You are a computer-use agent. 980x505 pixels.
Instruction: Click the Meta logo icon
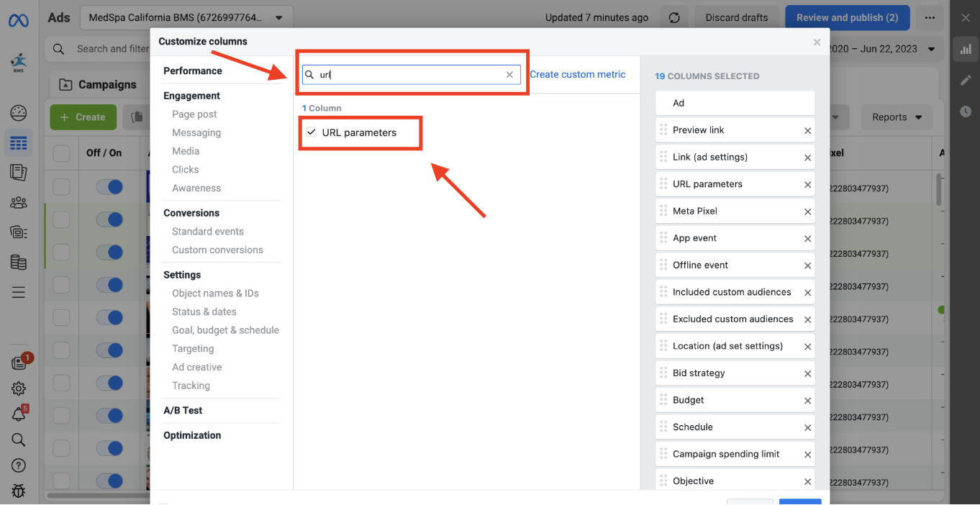[x=19, y=20]
